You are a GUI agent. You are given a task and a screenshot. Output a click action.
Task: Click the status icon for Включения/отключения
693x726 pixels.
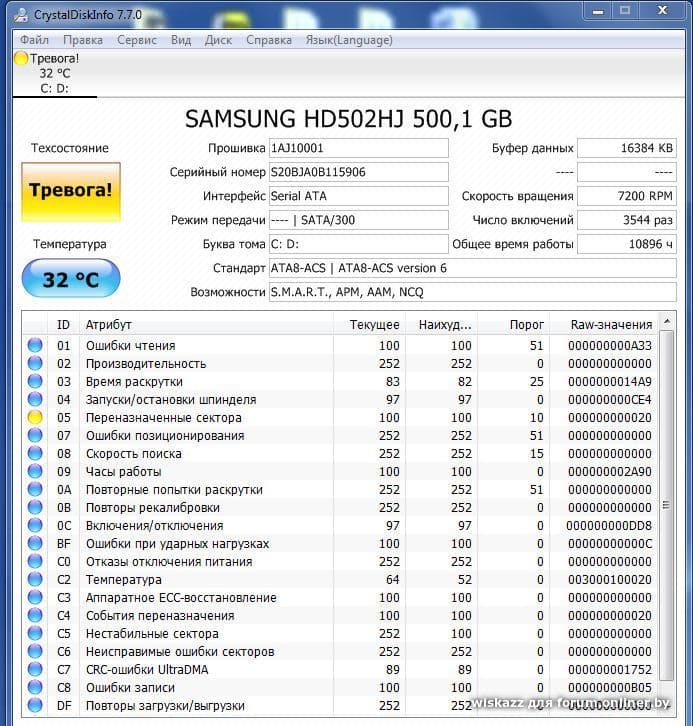click(x=35, y=525)
